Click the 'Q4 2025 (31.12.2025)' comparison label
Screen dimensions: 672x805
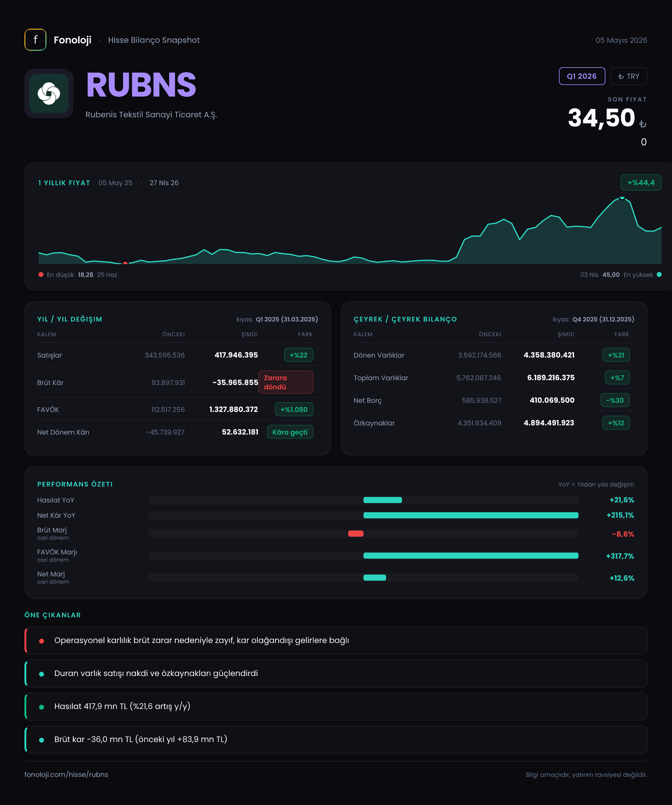pyautogui.click(x=603, y=319)
